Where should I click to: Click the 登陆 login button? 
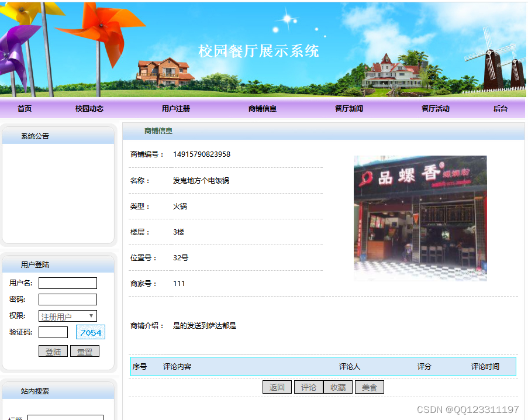click(x=53, y=352)
